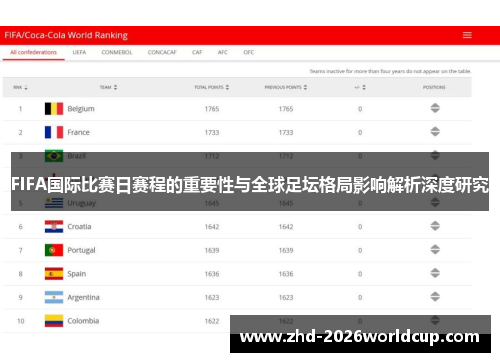The height and width of the screenshot is (362, 500).
Task: Click the Argentina flag icon
Action: coord(54,297)
